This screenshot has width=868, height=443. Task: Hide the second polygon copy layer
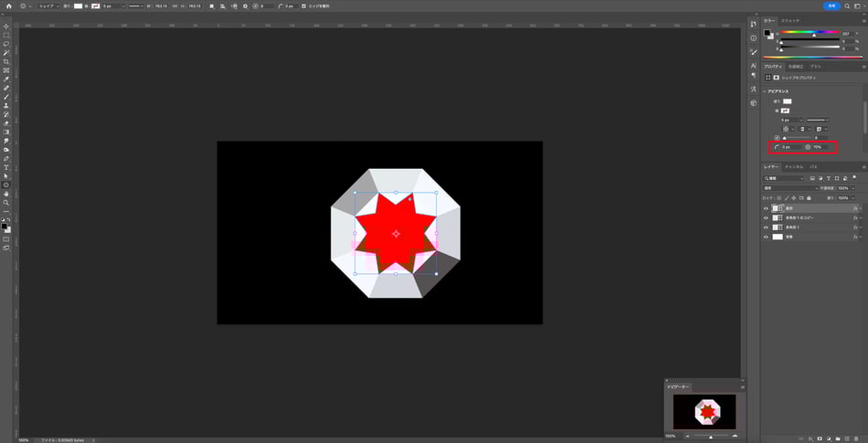click(767, 218)
